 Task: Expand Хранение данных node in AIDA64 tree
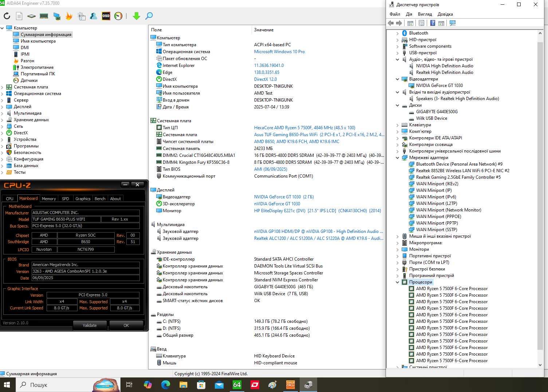[2, 120]
